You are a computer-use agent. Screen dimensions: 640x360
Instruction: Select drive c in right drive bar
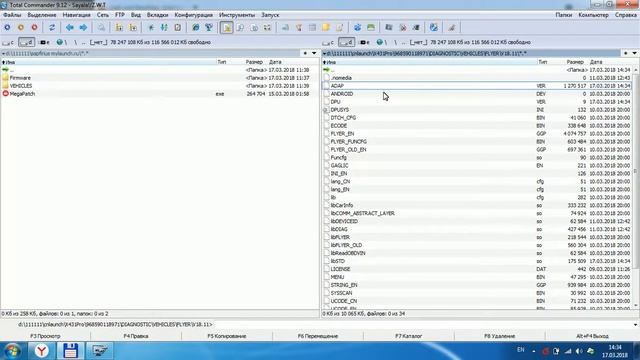coord(328,42)
